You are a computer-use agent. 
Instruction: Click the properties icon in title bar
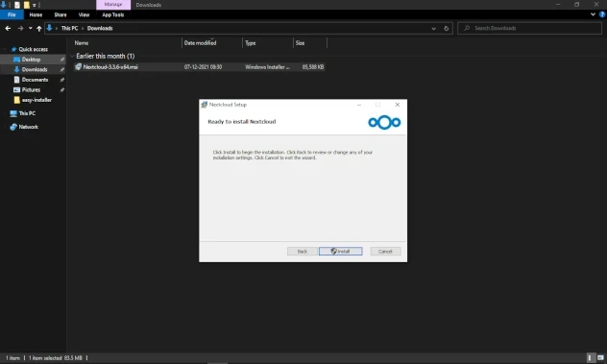[17, 5]
